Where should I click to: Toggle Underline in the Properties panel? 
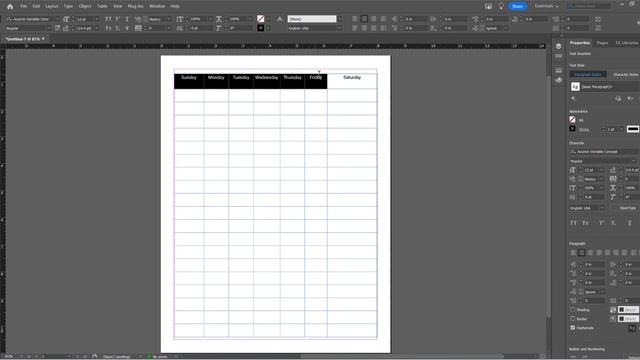[629, 223]
